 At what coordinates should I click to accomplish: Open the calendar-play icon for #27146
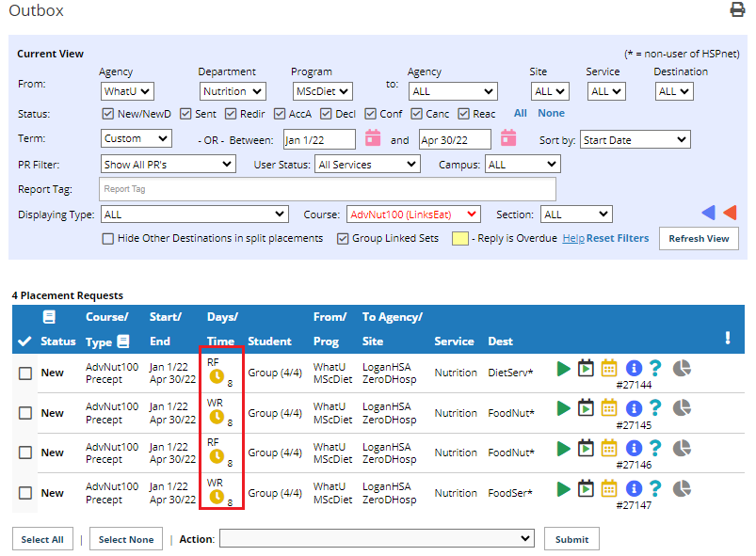coord(586,449)
